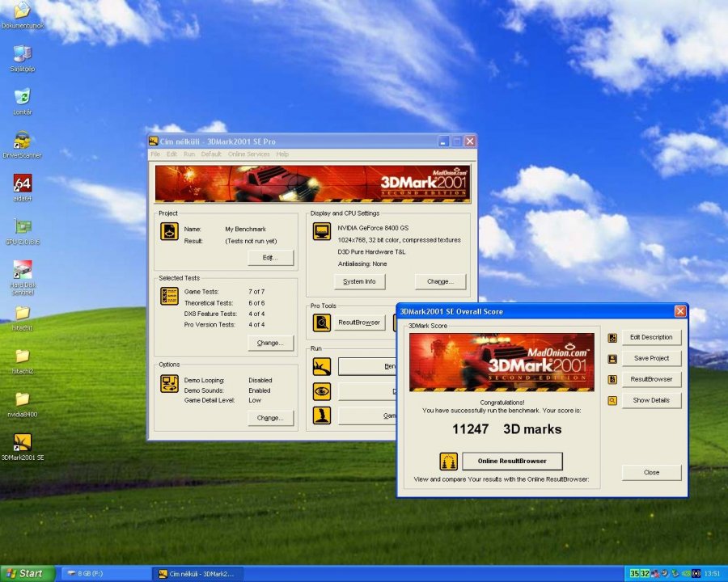Click the Cím nélküli - 3DMark2 taskbar item
728x582 pixels.
pos(198,574)
